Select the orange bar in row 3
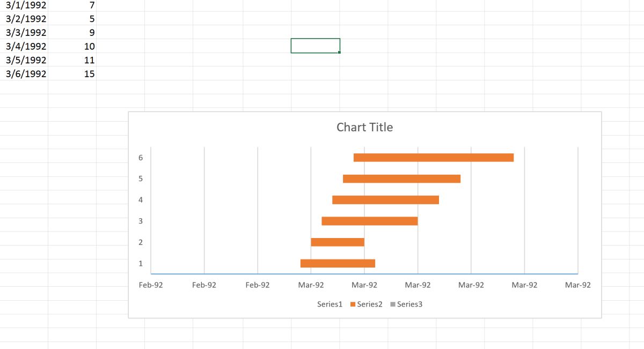This screenshot has height=349, width=644. pyautogui.click(x=370, y=221)
